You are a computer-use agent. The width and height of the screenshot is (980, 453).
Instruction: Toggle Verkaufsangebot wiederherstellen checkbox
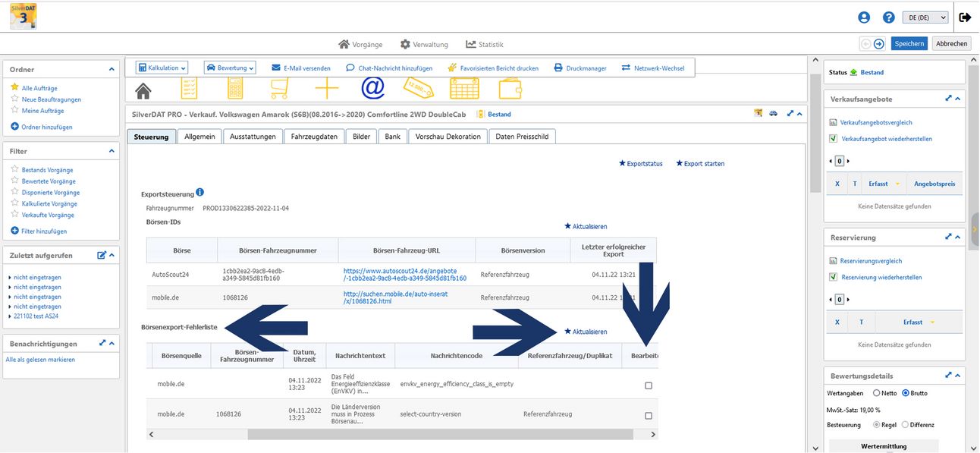(834, 139)
